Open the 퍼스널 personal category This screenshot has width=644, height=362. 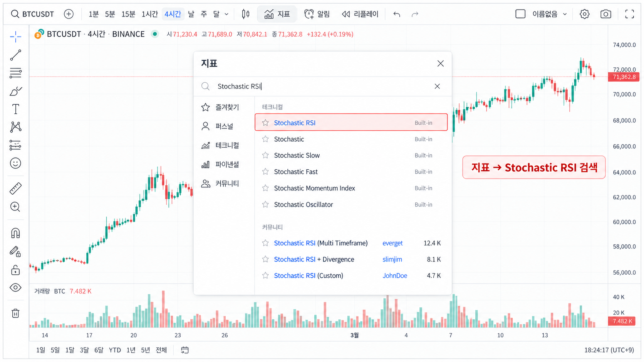[218, 126]
